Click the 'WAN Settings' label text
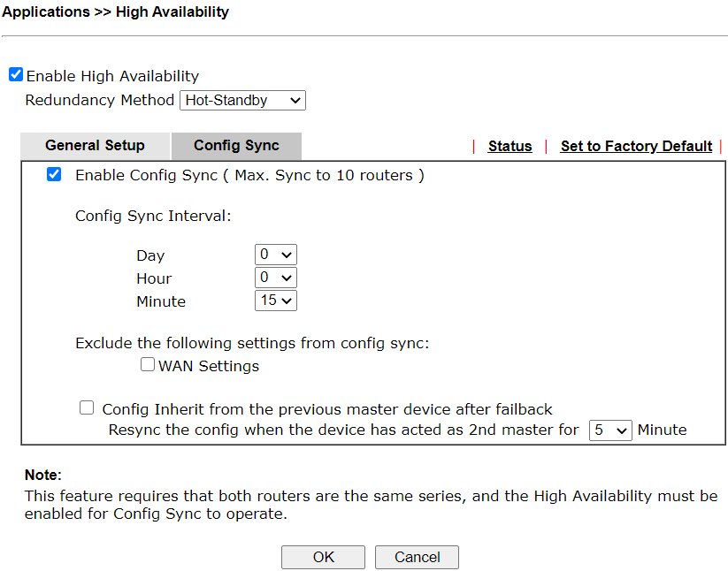Image resolution: width=728 pixels, height=571 pixels. pyautogui.click(x=209, y=366)
